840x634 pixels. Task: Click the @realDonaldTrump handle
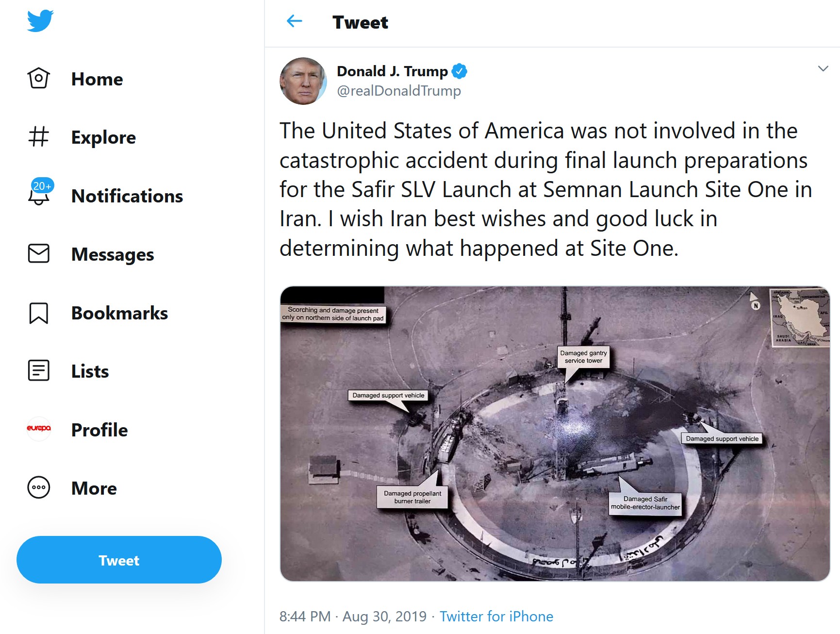(x=399, y=91)
